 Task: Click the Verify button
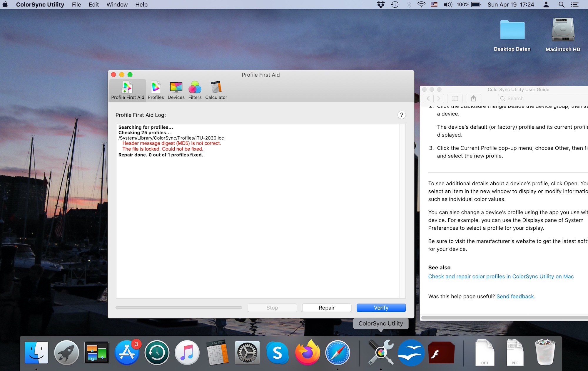click(x=381, y=308)
